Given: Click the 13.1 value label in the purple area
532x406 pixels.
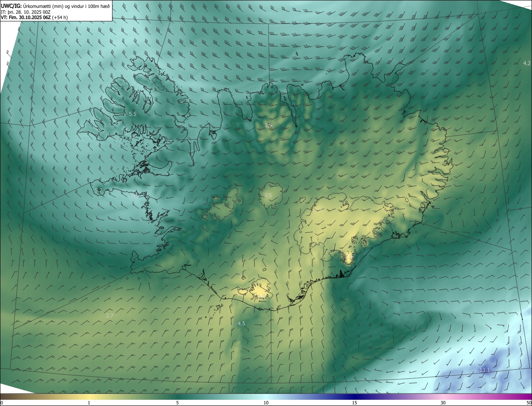Looking at the screenshot, I should point(485,370).
